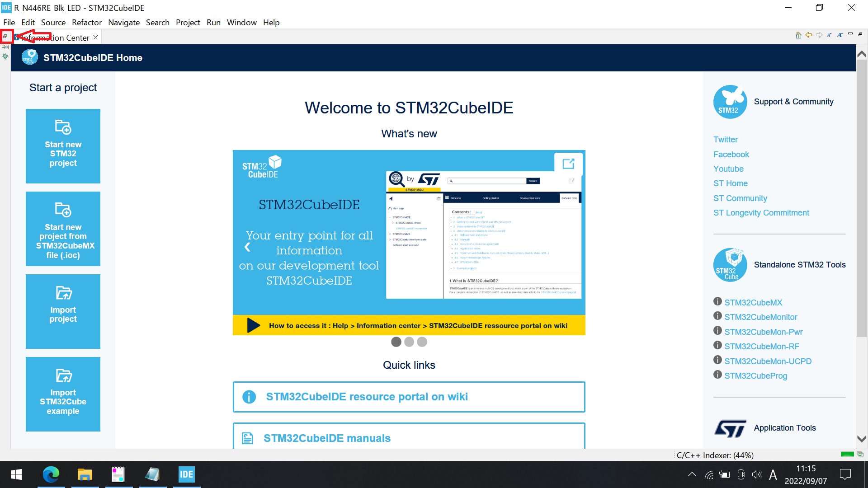Viewport: 868px width, 488px height.
Task: Click the STM32 butterfly Support & Community logo
Action: click(730, 102)
